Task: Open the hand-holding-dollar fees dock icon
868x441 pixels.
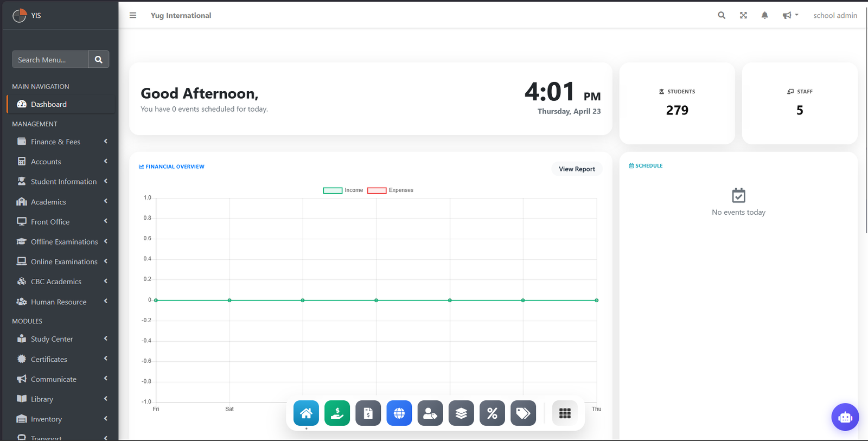Action: tap(337, 413)
